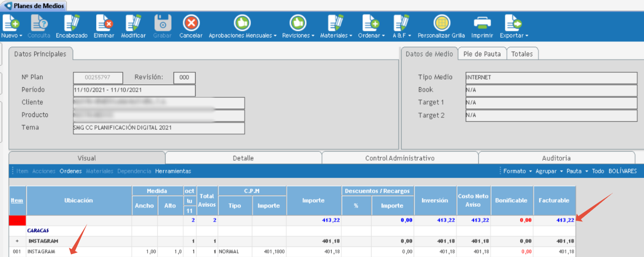Click the Target 1 field
644x257 pixels.
[551, 103]
